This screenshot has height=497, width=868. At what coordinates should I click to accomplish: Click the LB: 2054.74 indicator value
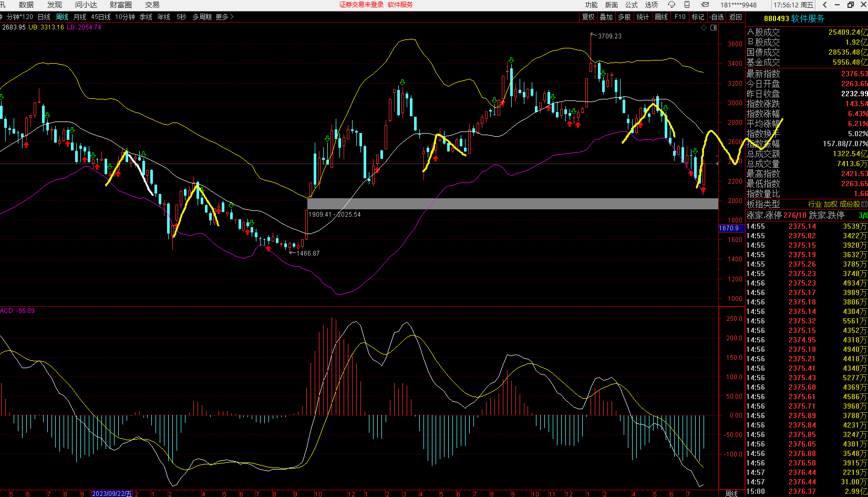click(x=84, y=27)
